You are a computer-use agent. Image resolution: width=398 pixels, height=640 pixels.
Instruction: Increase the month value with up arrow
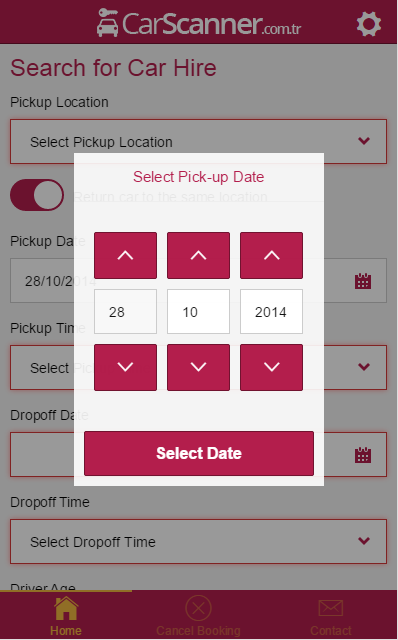[198, 256]
